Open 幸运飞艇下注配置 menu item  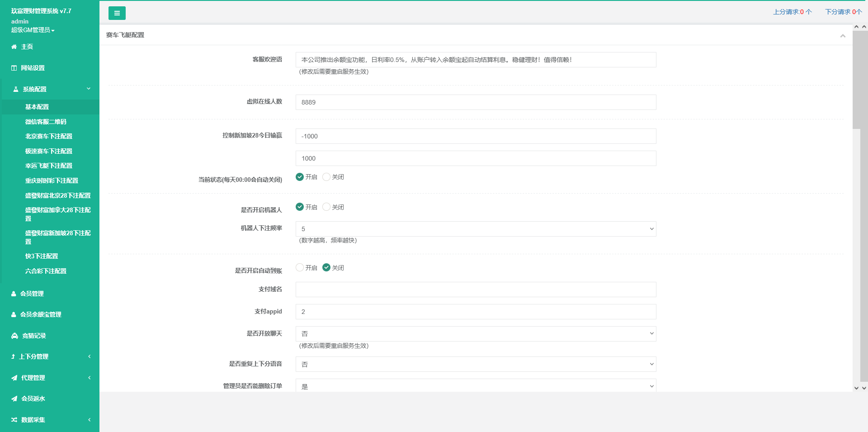point(50,166)
